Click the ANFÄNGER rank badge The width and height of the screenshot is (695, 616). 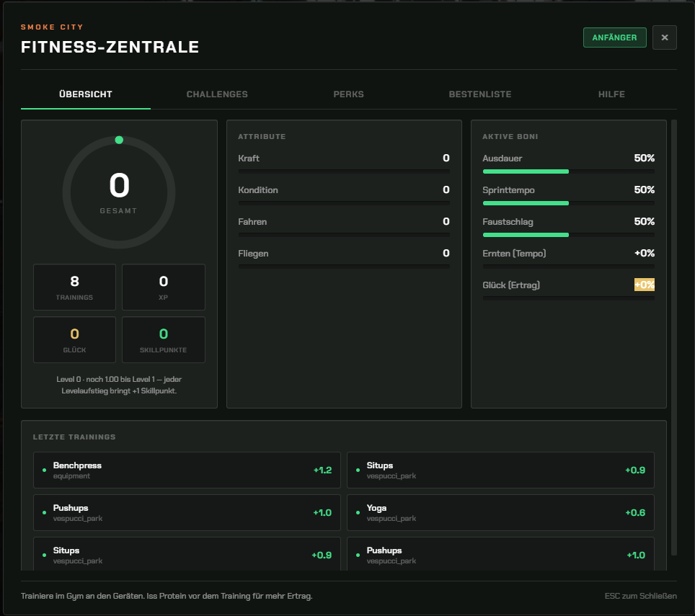click(614, 37)
